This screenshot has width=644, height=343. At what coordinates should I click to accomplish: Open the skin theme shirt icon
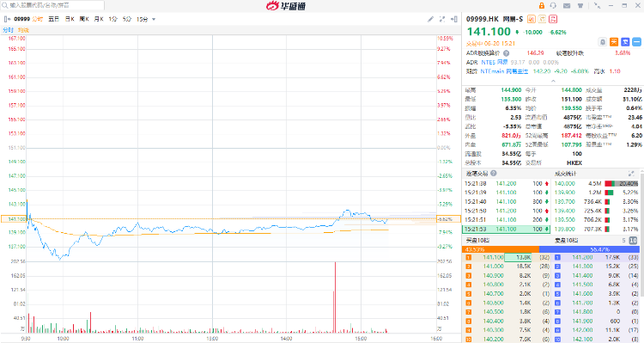(580, 6)
